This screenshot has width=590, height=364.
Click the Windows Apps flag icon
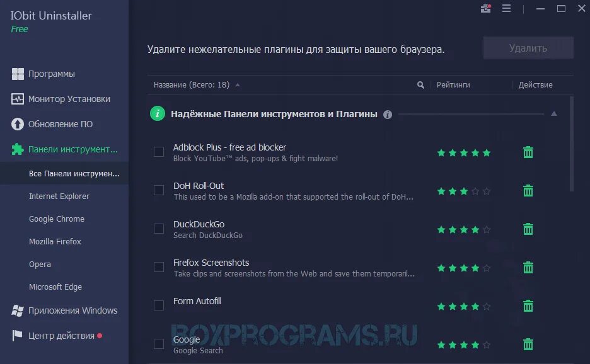tap(18, 310)
